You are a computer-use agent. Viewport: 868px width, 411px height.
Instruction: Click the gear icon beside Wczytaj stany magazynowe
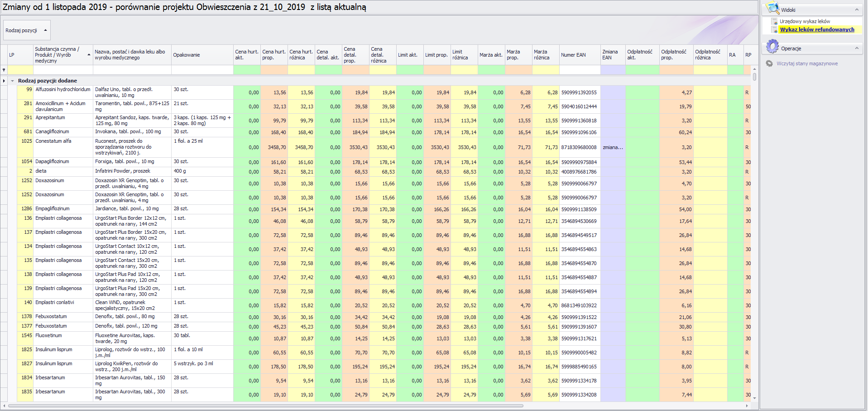(x=769, y=63)
